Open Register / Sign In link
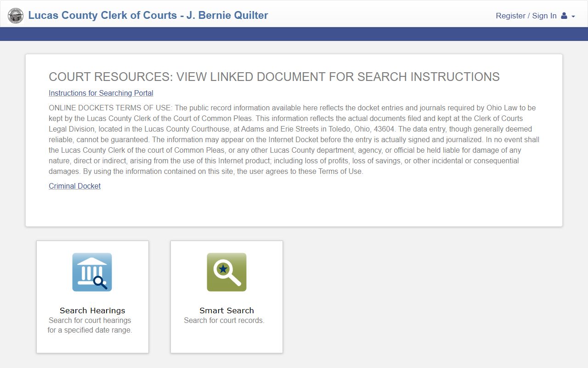 pos(526,16)
